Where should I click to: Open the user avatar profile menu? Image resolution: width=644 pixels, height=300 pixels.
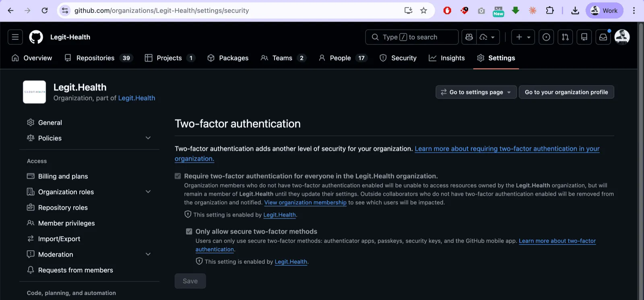click(622, 37)
